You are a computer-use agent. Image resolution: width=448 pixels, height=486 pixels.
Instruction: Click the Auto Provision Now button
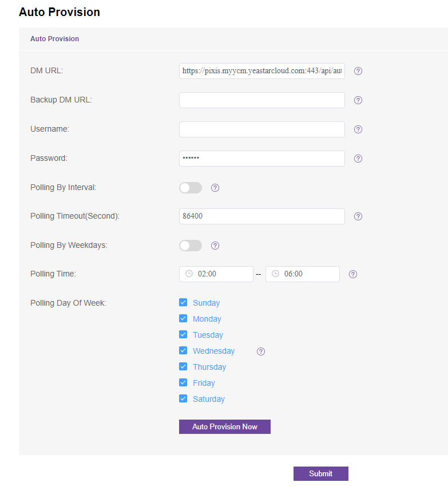[x=225, y=427]
